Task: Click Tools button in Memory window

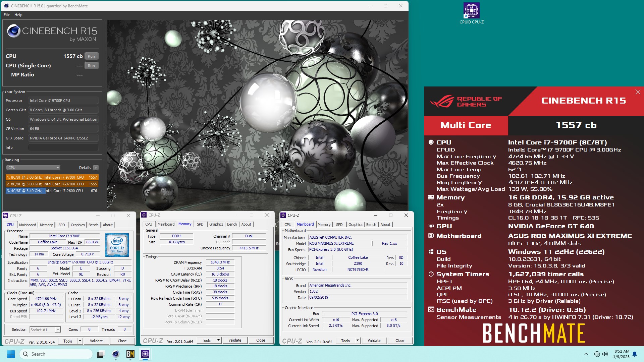Action: [206, 340]
